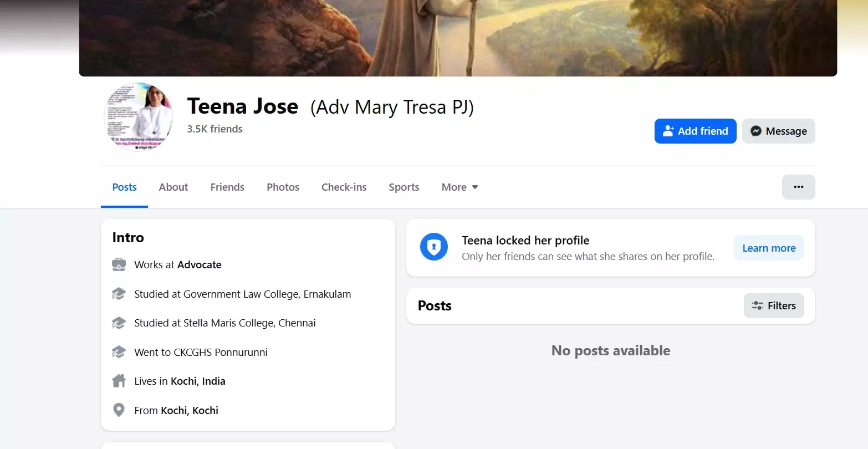868x449 pixels.
Task: Click graduation cap icon beside Stella Maris College
Action: pyautogui.click(x=119, y=323)
